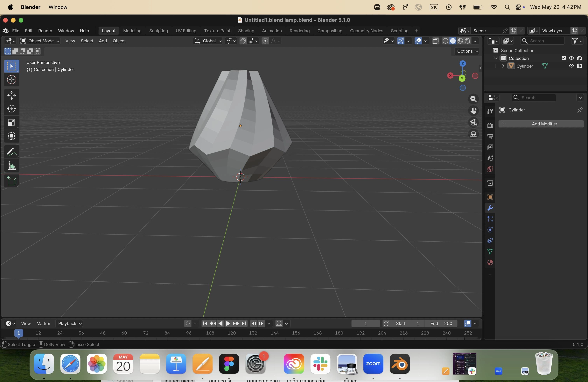Select the Add Cube tool

click(12, 181)
